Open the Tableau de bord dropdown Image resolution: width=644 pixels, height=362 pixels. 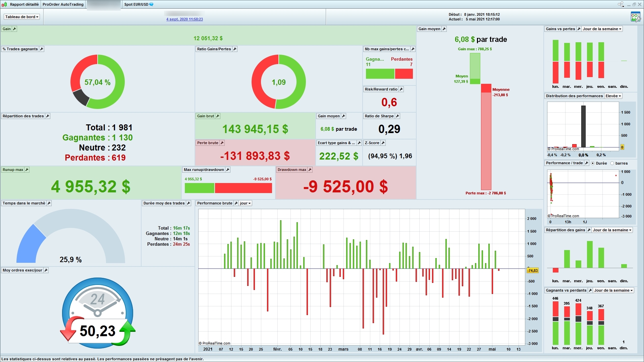point(22,17)
